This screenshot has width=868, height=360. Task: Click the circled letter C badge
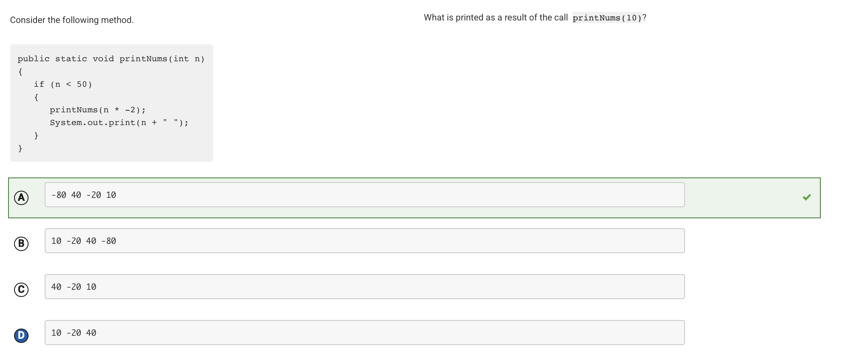coord(21,289)
